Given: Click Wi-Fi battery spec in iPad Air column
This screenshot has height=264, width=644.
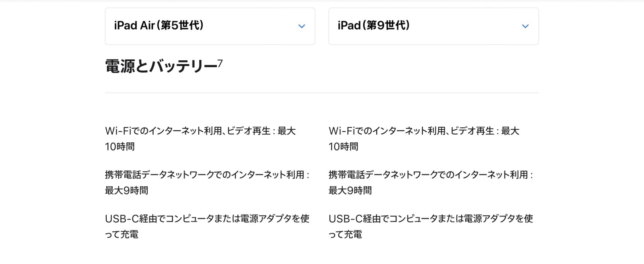Looking at the screenshot, I should [x=200, y=131].
